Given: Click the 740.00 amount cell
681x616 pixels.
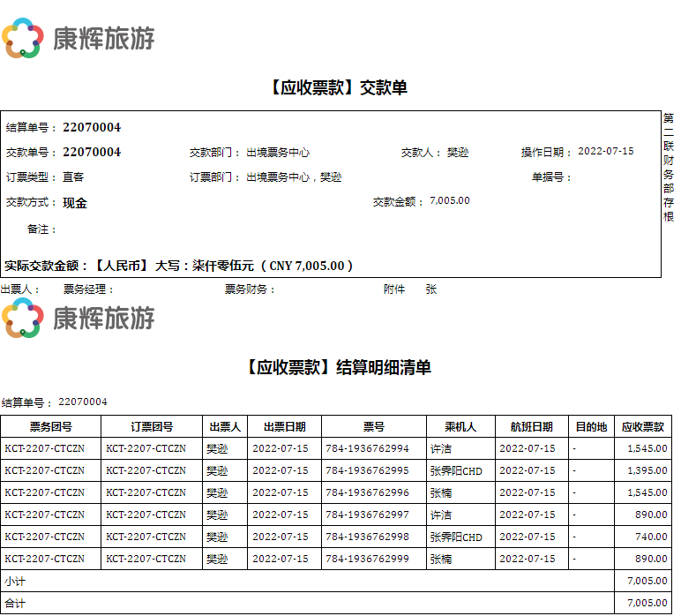Looking at the screenshot, I should point(651,537).
